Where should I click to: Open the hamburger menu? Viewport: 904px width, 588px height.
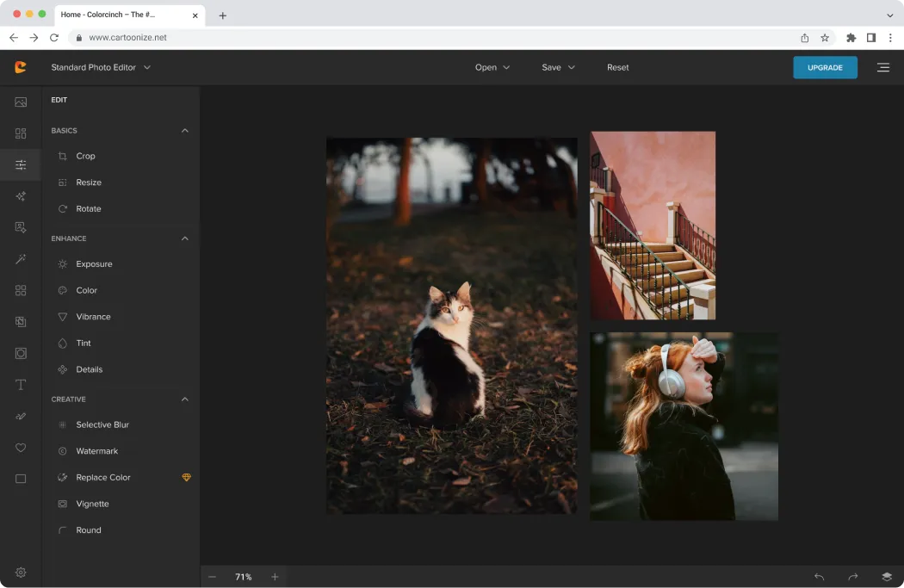[882, 67]
